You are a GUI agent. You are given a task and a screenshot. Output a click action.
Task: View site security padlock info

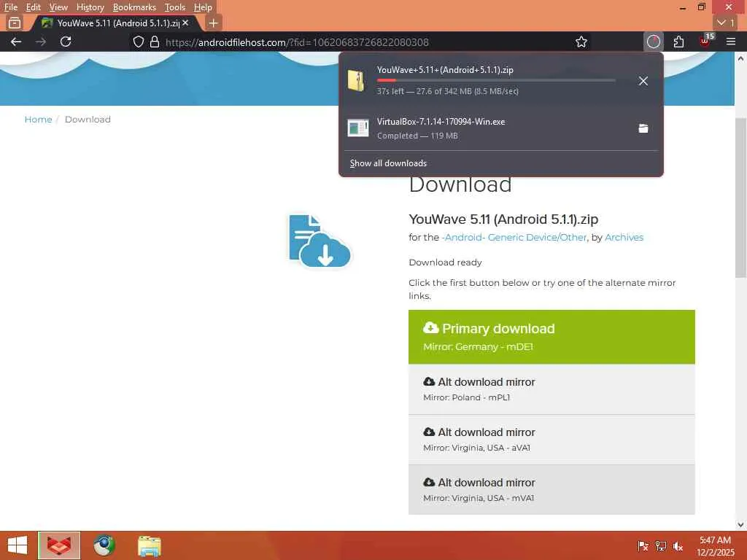point(155,42)
